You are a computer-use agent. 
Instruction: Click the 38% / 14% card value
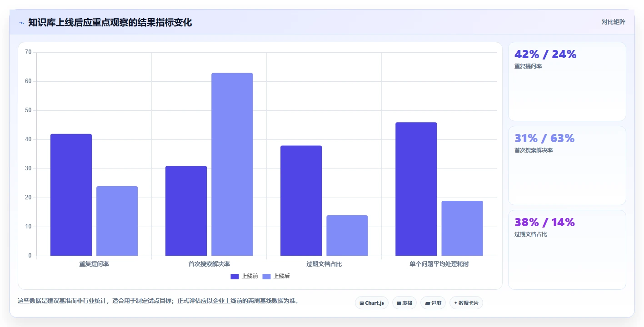(544, 222)
